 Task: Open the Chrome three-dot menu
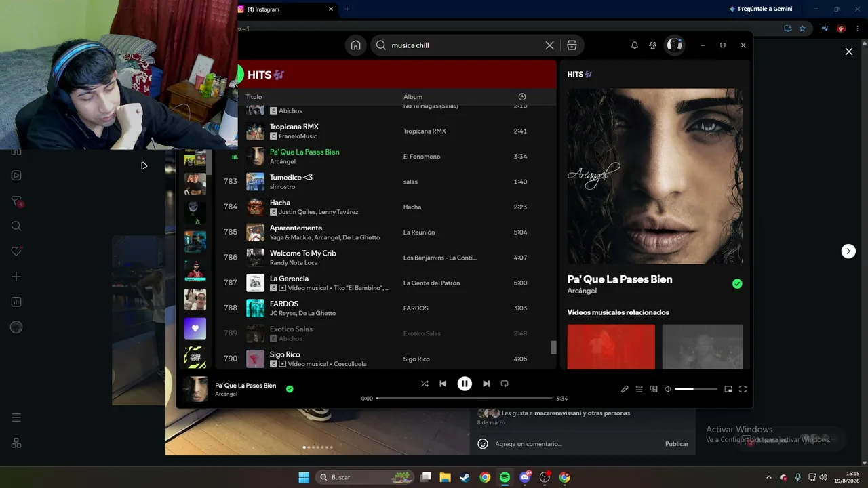[x=857, y=28]
